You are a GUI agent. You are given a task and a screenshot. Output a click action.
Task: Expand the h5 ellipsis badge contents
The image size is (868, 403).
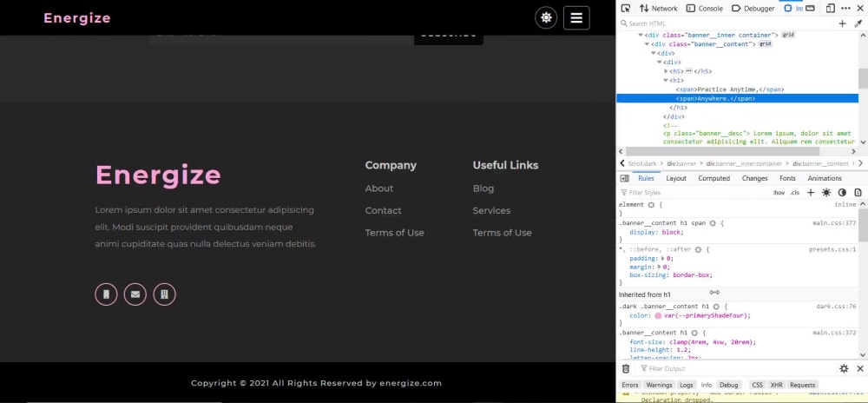(x=688, y=71)
